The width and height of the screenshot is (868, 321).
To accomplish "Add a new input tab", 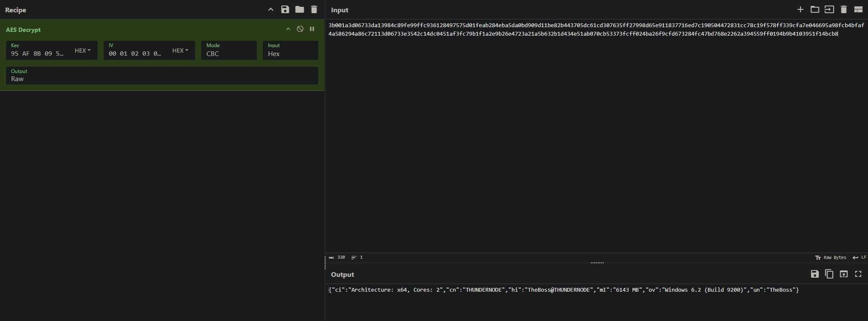I will tap(801, 10).
